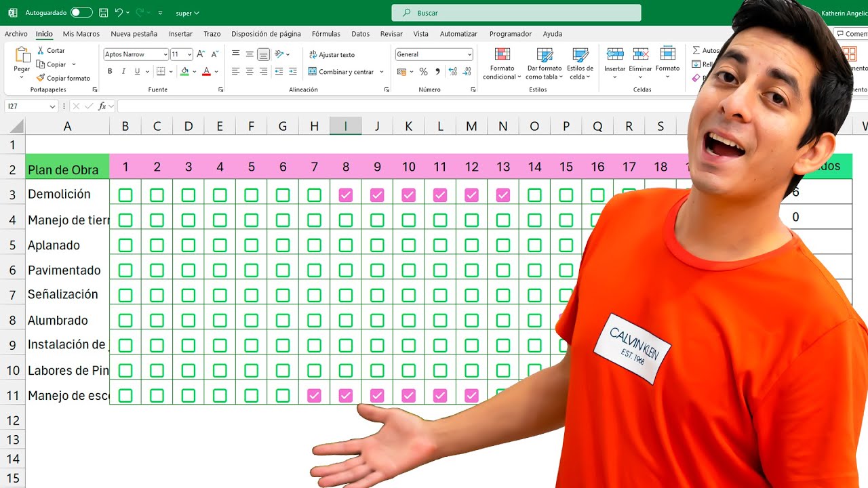Decrease decimal places

click(467, 71)
